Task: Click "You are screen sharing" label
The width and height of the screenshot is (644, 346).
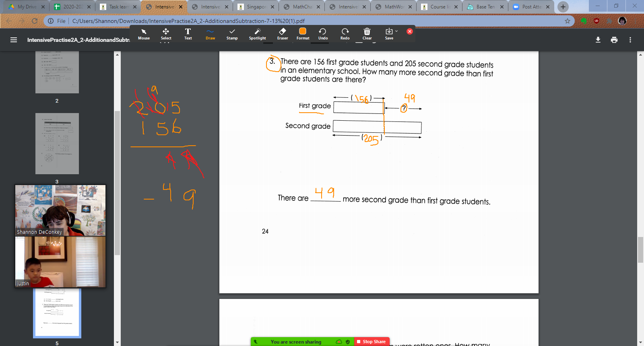Action: point(296,342)
